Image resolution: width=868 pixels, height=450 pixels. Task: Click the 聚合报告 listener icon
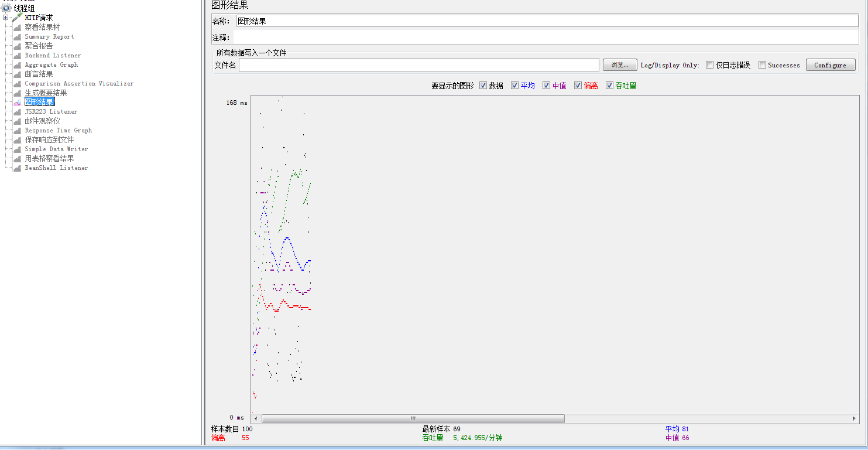coord(18,46)
